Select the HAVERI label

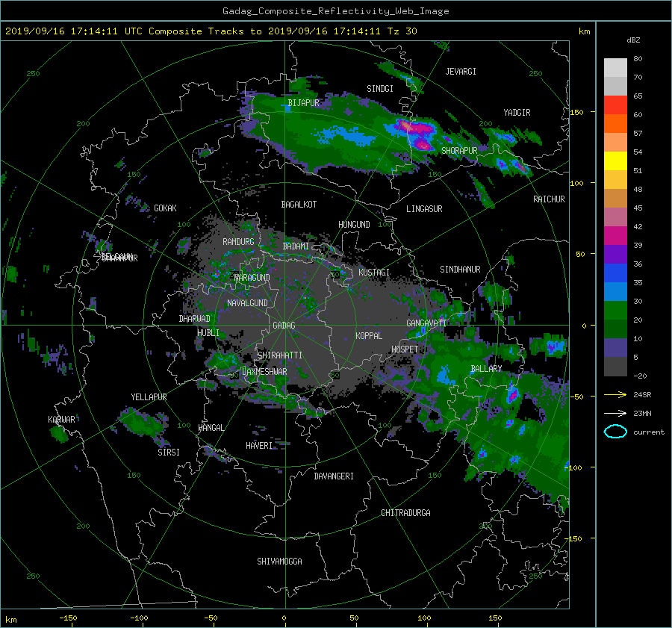pyautogui.click(x=259, y=446)
